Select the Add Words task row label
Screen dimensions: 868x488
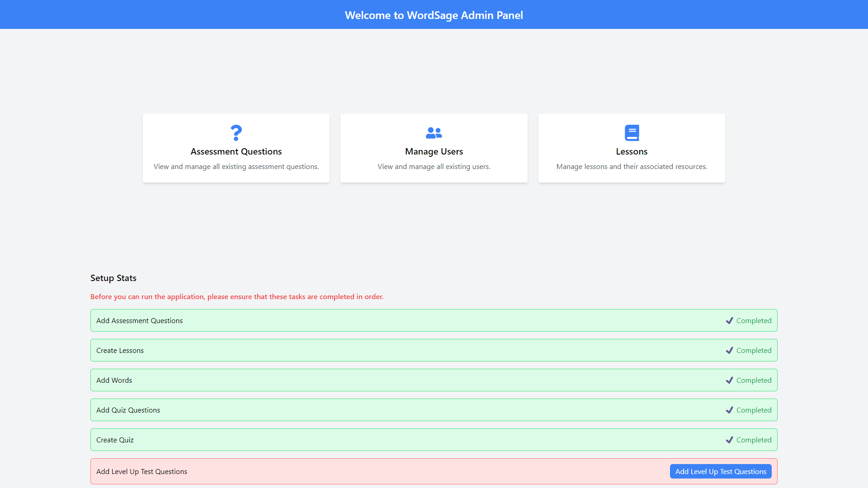point(114,380)
